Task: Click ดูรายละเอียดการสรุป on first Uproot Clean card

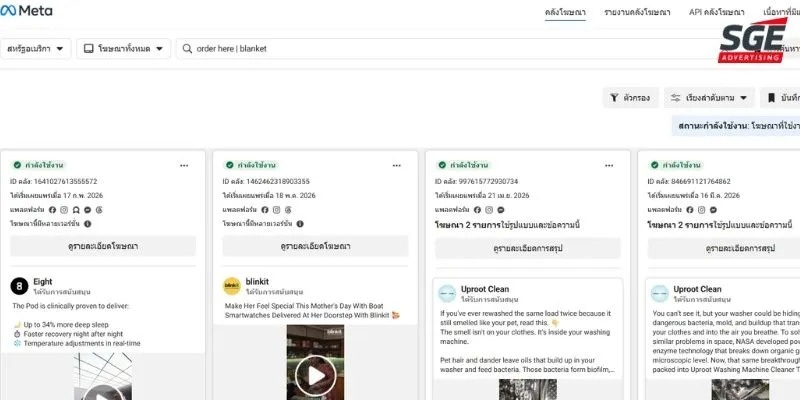Action: (x=528, y=248)
